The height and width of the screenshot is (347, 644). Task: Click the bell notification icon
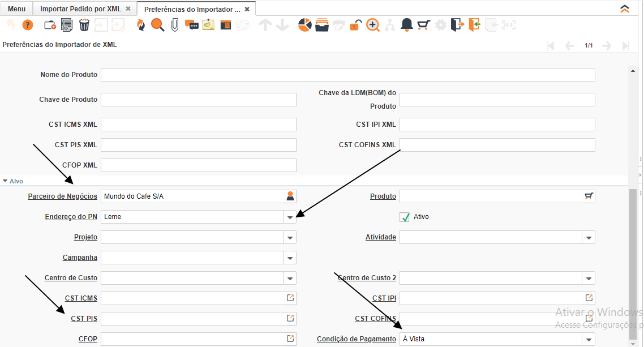coord(406,25)
